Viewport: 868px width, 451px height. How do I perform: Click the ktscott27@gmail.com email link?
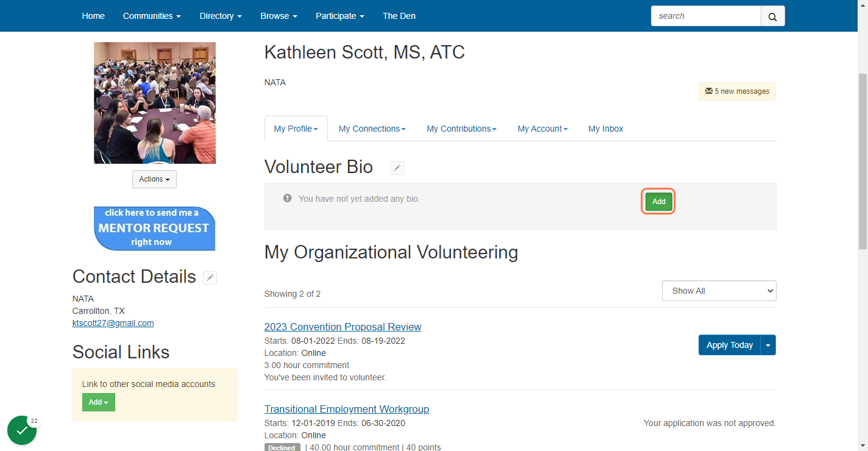(113, 323)
